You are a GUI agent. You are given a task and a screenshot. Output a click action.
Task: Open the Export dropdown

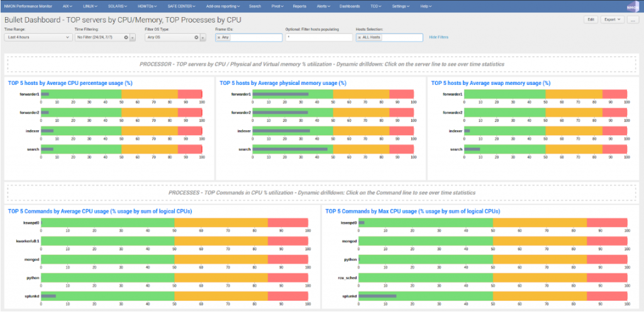pos(612,19)
